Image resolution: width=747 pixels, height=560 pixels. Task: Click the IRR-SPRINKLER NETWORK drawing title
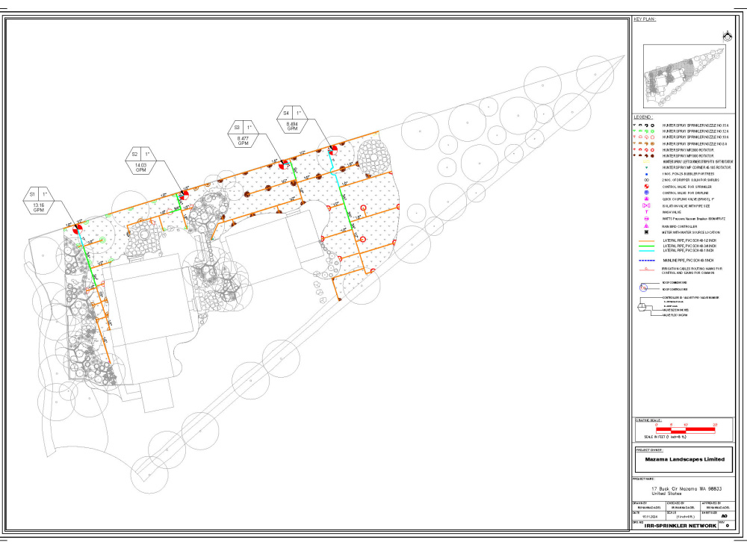coord(681,526)
